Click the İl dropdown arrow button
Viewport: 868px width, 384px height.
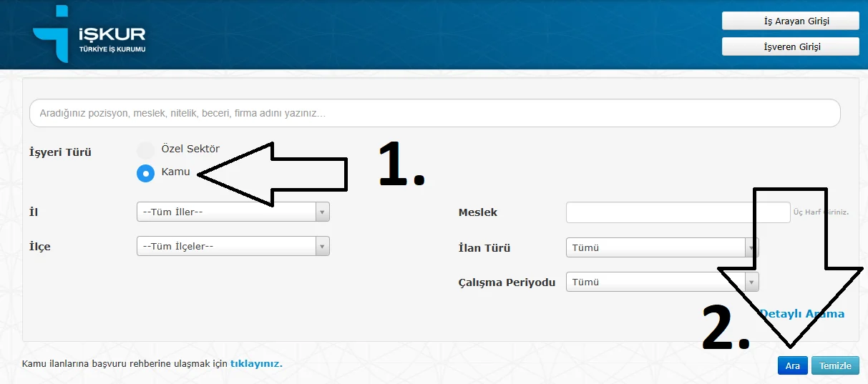[x=322, y=212]
